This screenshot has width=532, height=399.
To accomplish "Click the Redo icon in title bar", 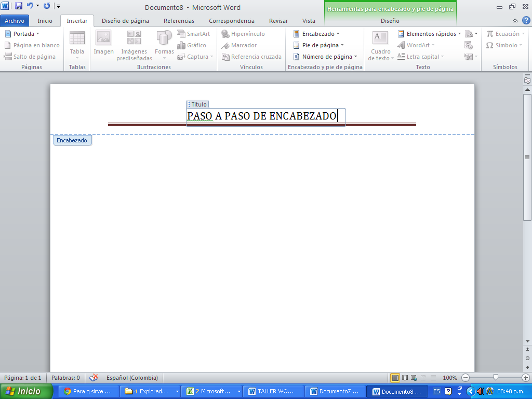I will click(47, 6).
